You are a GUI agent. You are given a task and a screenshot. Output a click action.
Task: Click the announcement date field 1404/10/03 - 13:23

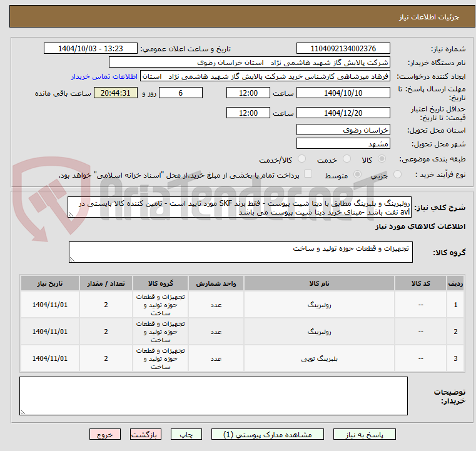tap(91, 48)
